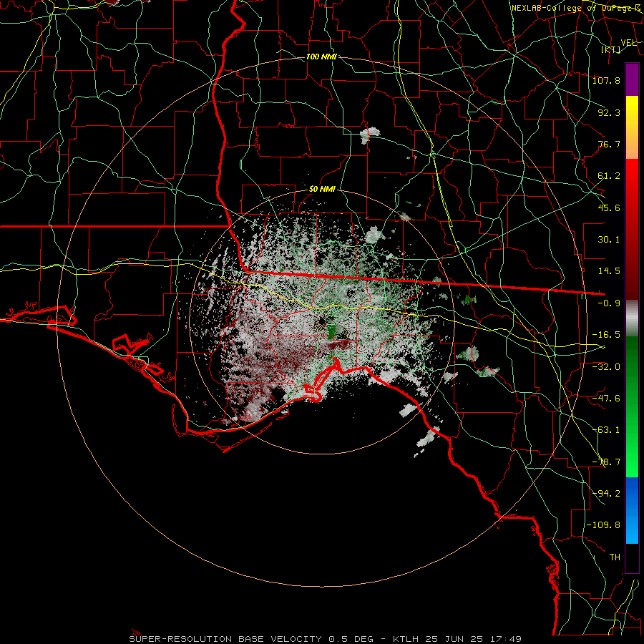Click the 30.1 velocity scale value
644x644 pixels.
[x=609, y=240]
